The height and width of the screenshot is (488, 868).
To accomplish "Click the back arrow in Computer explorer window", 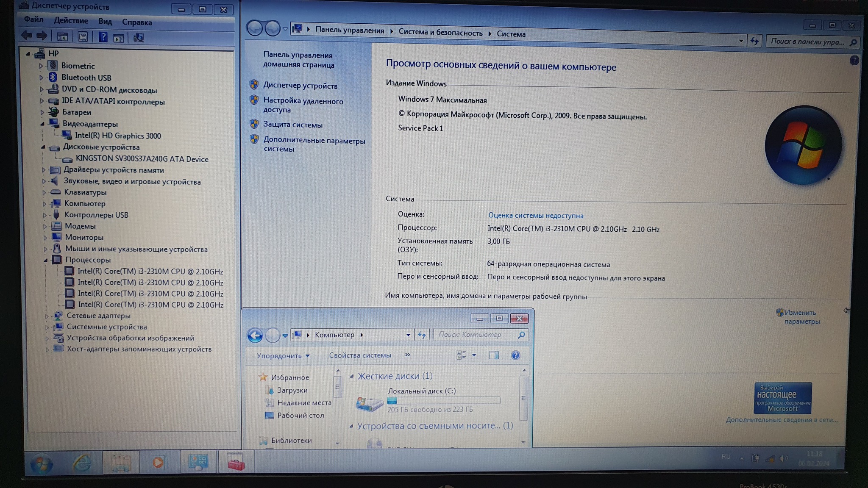I will click(255, 335).
